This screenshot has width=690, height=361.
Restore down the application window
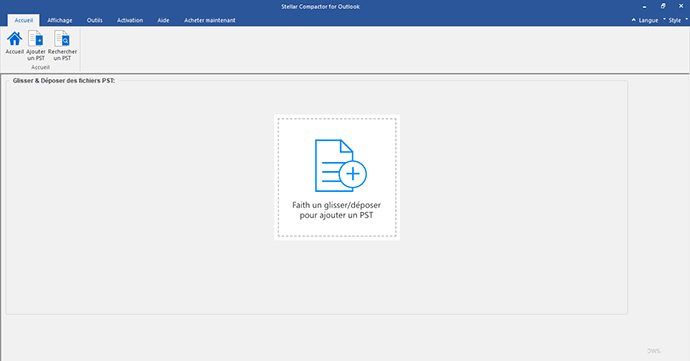click(x=663, y=6)
